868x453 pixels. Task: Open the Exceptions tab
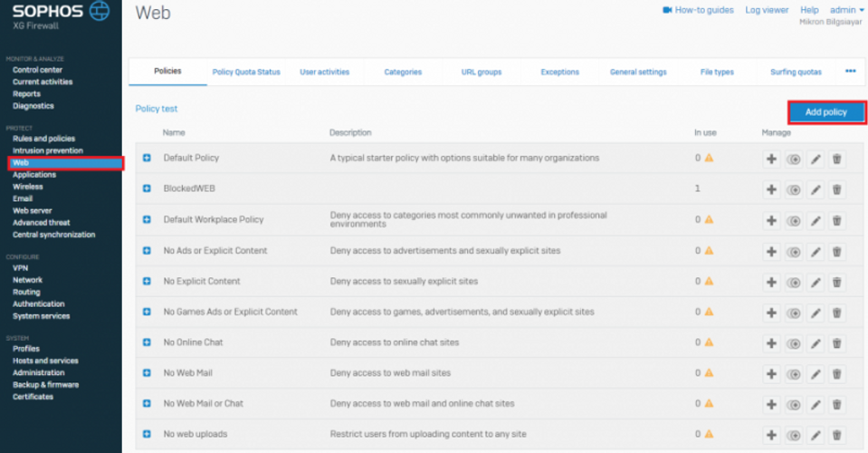point(559,72)
